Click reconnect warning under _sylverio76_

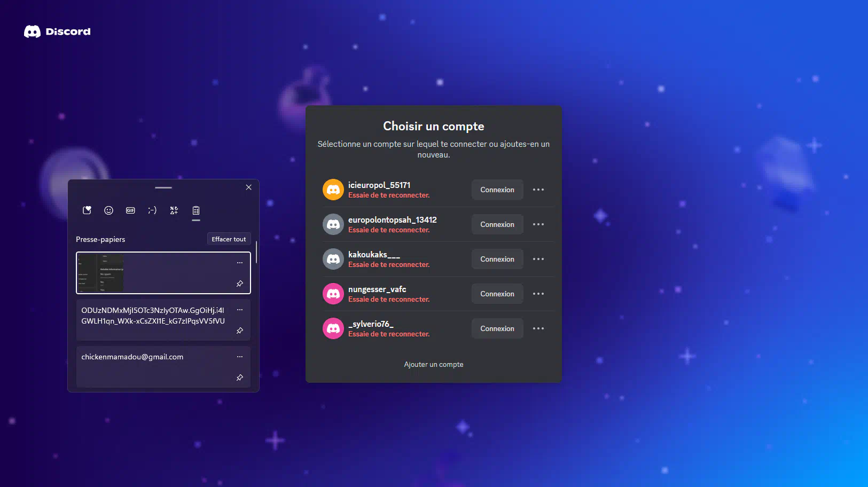click(389, 334)
